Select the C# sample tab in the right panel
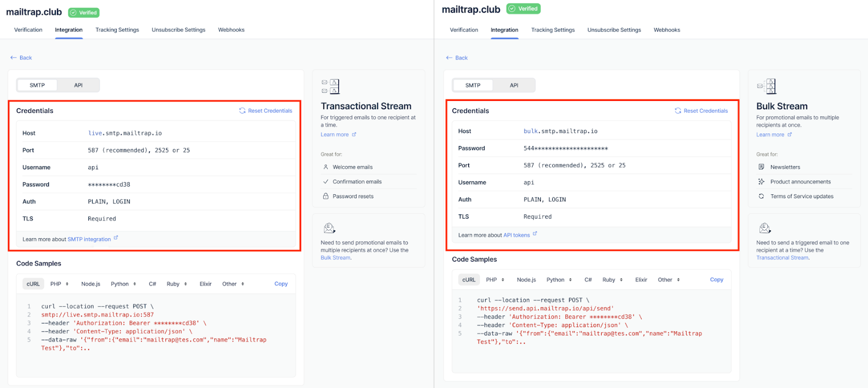Viewport: 868px width, 388px height. click(588, 280)
